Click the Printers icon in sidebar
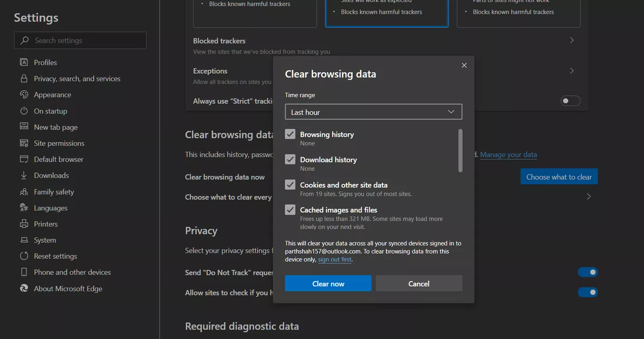The image size is (644, 339). [x=24, y=224]
